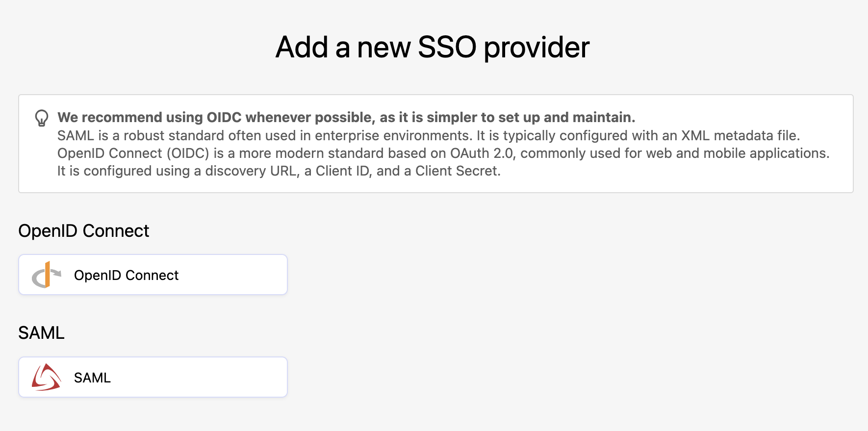Click the "Add a new SSO provider" title
This screenshot has width=868, height=431.
[x=432, y=48]
